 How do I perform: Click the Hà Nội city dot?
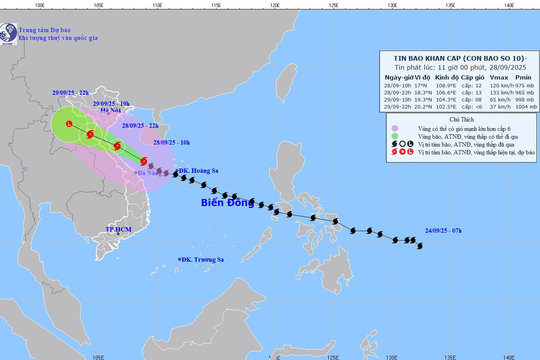(x=108, y=113)
